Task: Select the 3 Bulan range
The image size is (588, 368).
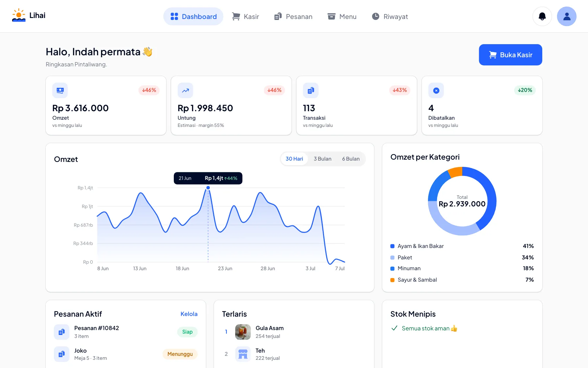Action: tap(322, 159)
